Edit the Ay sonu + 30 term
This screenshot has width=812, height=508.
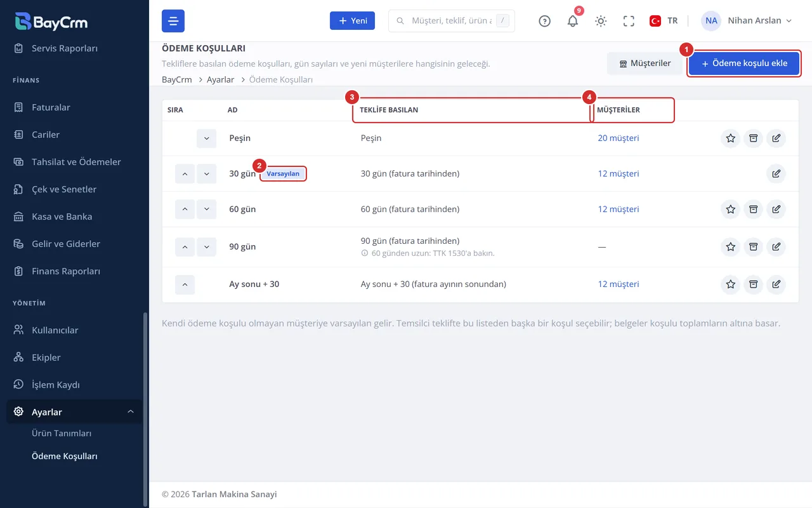coord(776,284)
